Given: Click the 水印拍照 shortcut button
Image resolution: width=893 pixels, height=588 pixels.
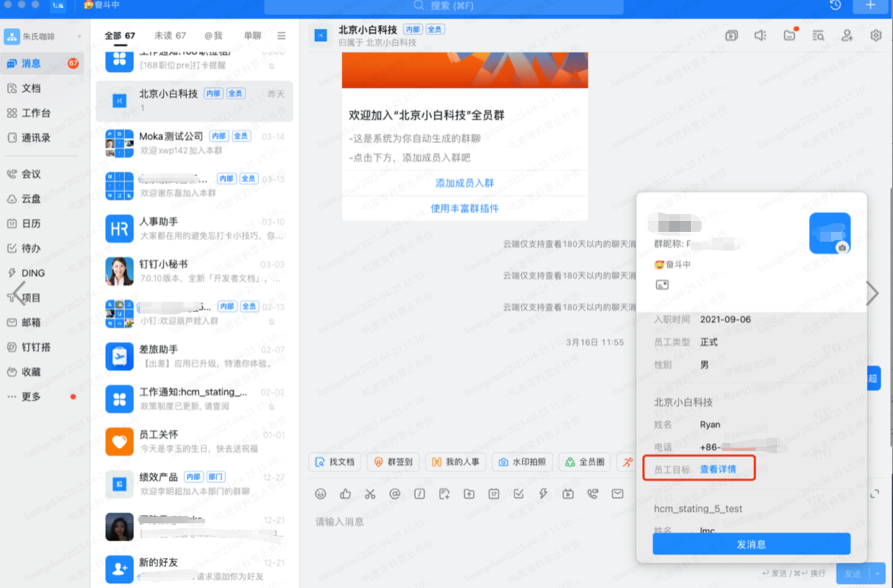Looking at the screenshot, I should (522, 462).
